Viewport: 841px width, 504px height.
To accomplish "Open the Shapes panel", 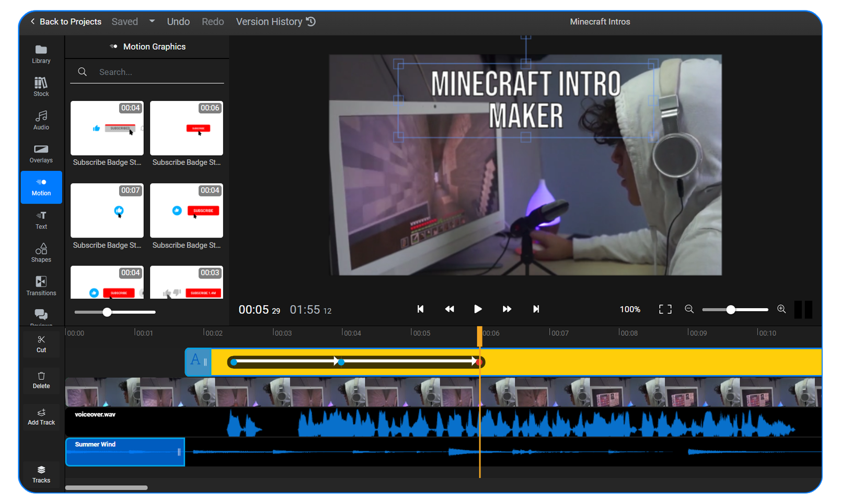I will [41, 252].
